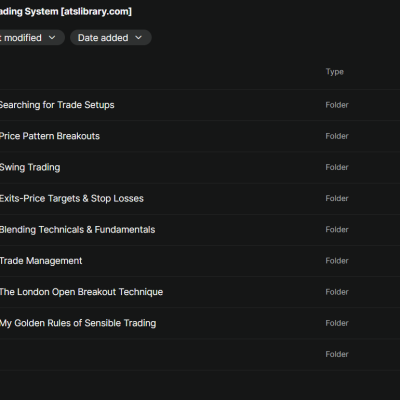Click the Type column header

pyautogui.click(x=335, y=72)
